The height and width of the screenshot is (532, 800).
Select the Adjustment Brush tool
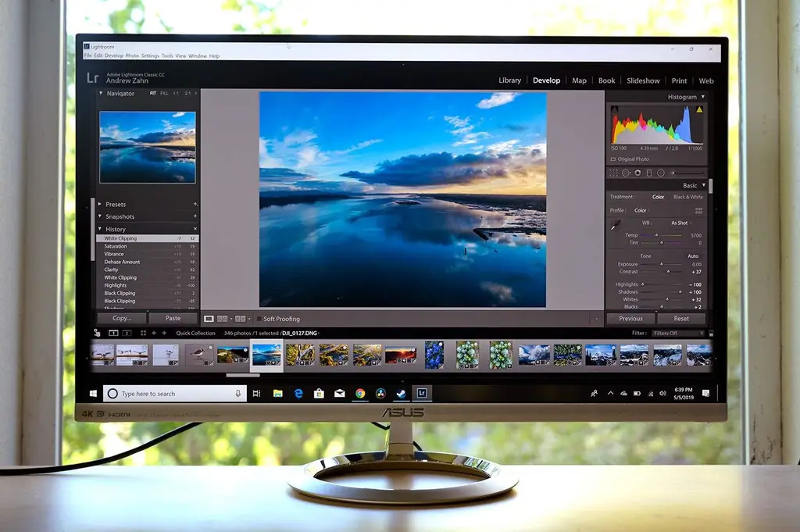pos(687,173)
